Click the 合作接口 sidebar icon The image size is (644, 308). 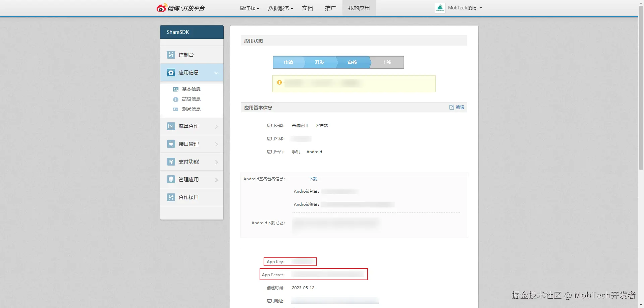click(171, 197)
